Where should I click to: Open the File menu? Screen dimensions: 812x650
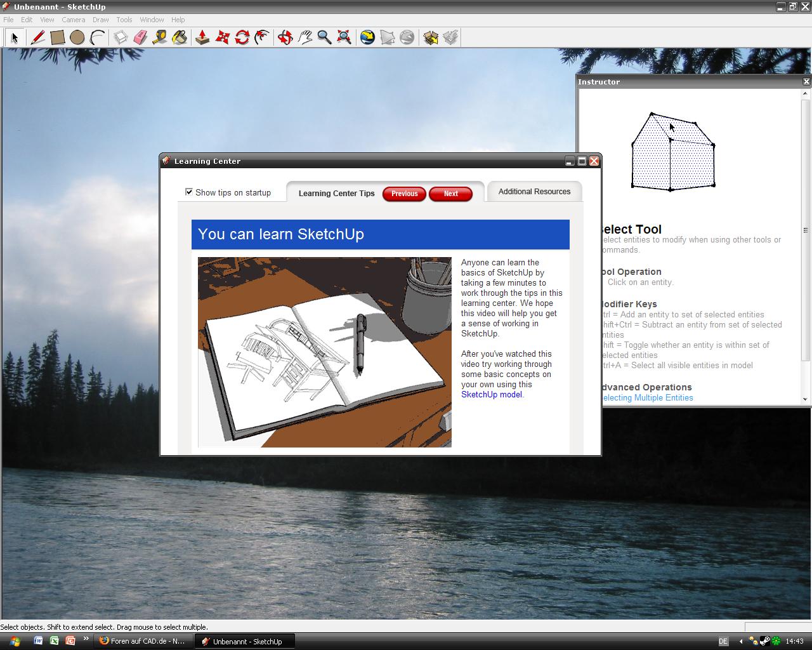pyautogui.click(x=8, y=20)
